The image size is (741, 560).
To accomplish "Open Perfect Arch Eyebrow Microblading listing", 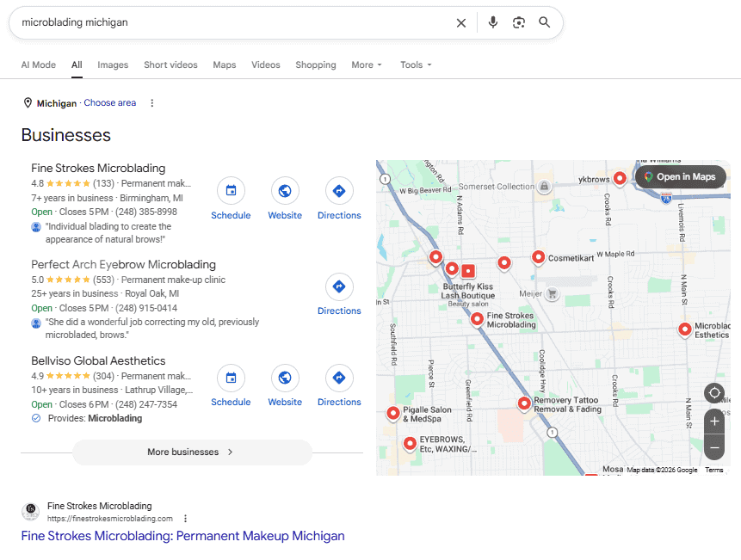I will tap(123, 264).
